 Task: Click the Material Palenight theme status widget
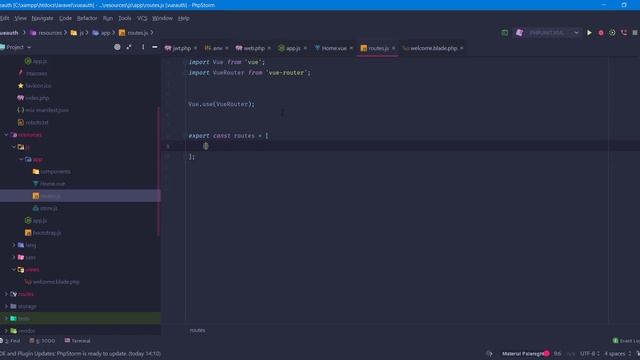coord(525,353)
